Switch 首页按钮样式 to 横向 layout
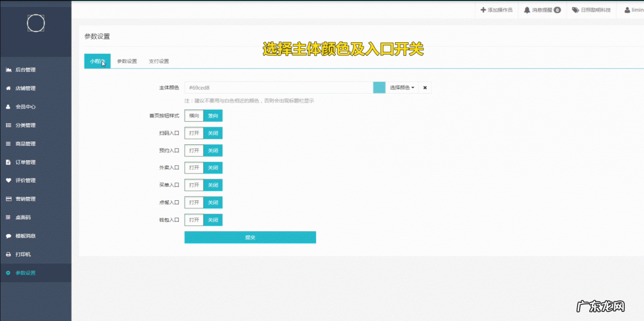Screen dimensions: 644x321 [x=194, y=116]
